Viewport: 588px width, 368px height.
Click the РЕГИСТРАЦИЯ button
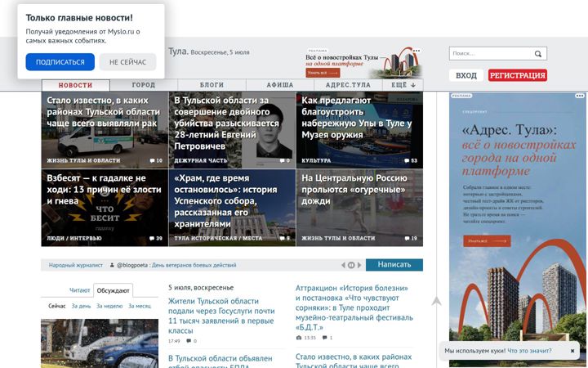518,75
